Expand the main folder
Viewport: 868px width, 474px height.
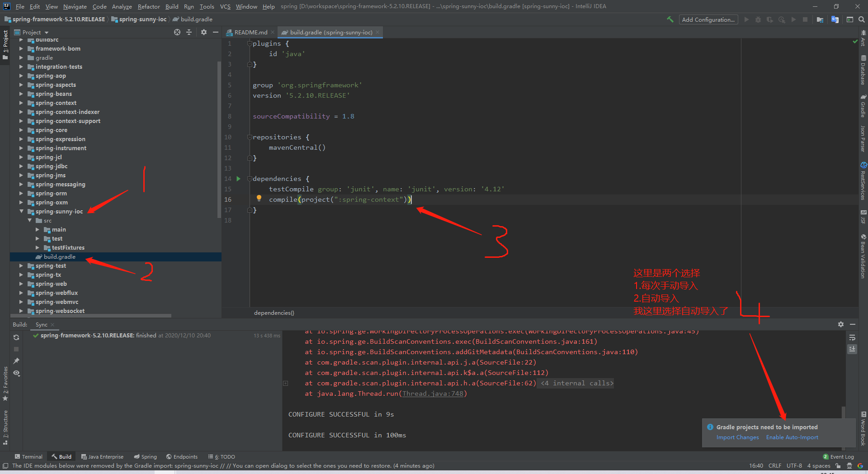point(38,229)
